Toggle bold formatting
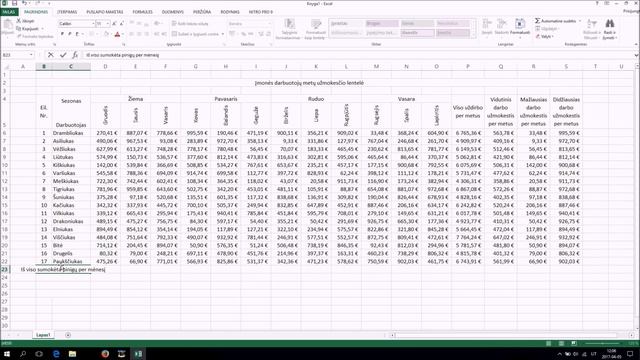 (62, 34)
